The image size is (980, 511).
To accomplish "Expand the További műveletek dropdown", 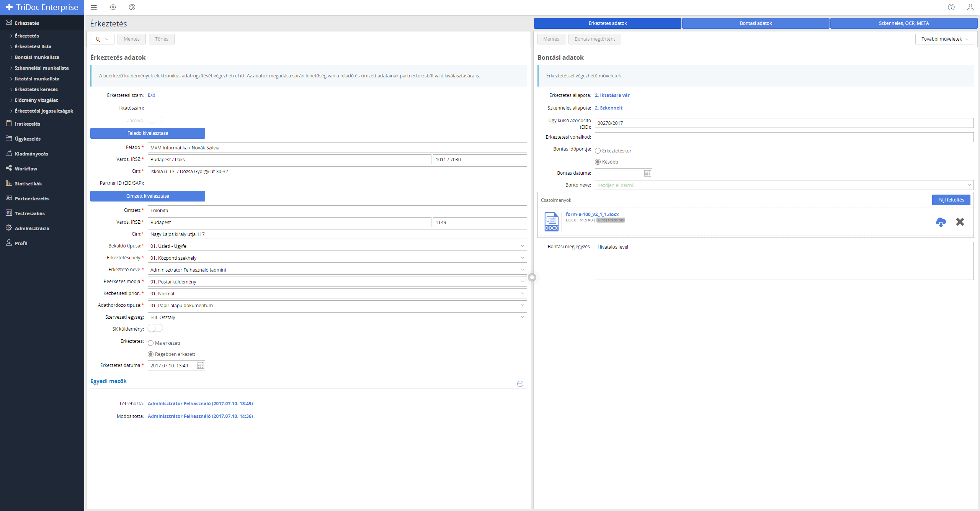I will [x=944, y=39].
